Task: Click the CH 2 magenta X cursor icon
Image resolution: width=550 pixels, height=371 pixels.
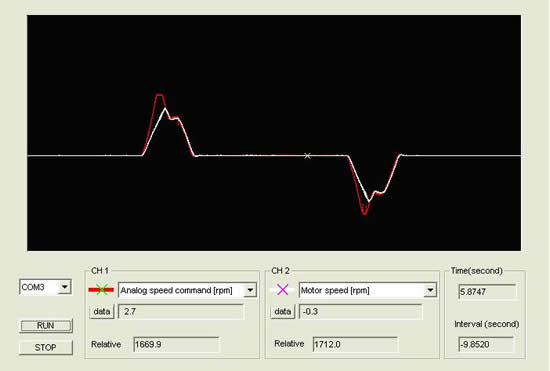Action: 283,290
